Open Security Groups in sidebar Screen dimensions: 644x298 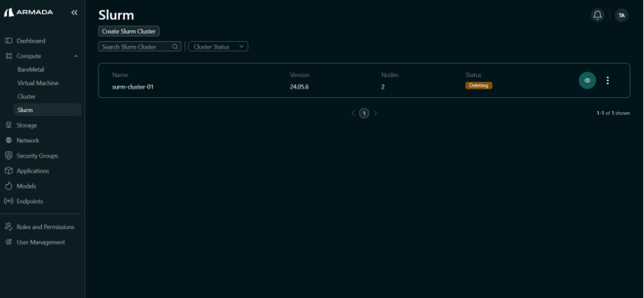pos(36,156)
